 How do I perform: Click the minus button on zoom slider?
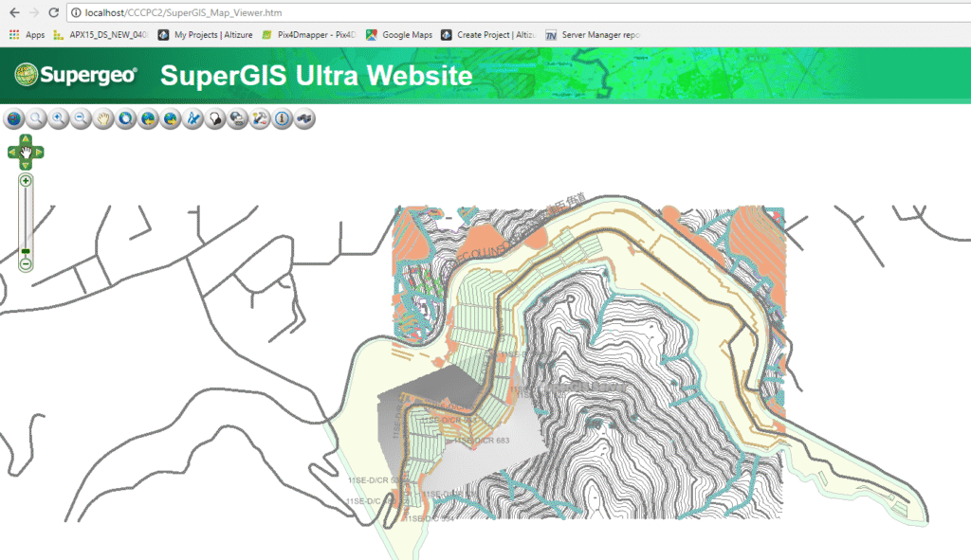tap(26, 264)
